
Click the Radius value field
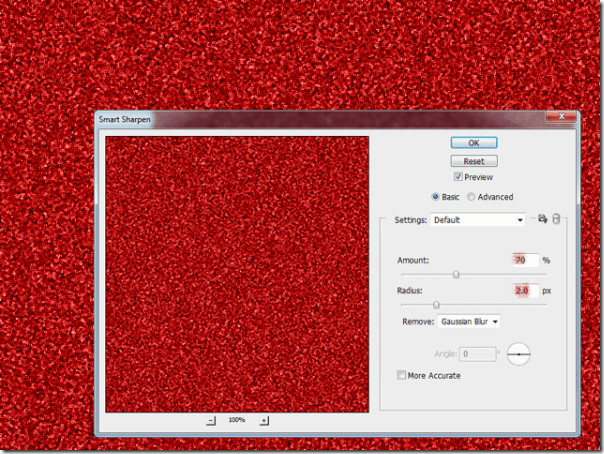[x=525, y=290]
